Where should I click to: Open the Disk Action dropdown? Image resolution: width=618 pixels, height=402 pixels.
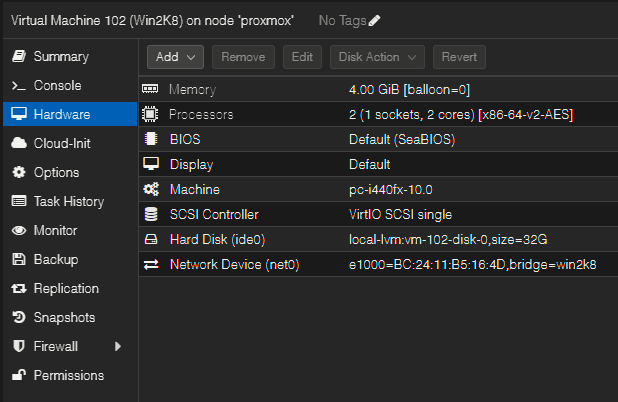click(377, 57)
